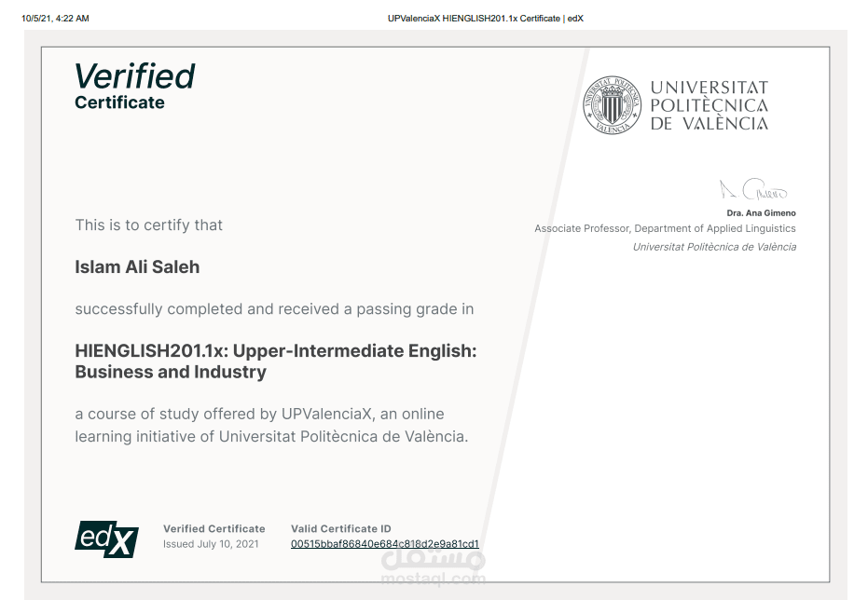
Task: Click the "UNIVERSITAT POLITÈCNICA DE VALÈNCIA" wordmark
Action: tap(710, 105)
